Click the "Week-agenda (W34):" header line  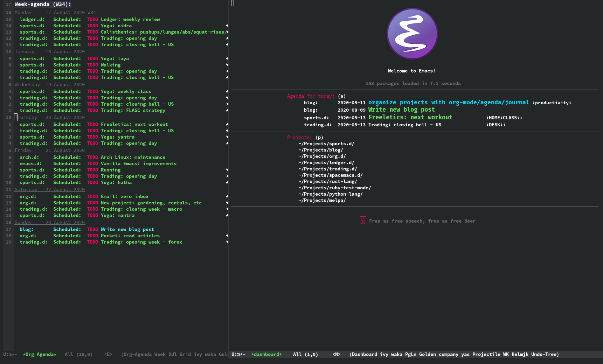43,4
